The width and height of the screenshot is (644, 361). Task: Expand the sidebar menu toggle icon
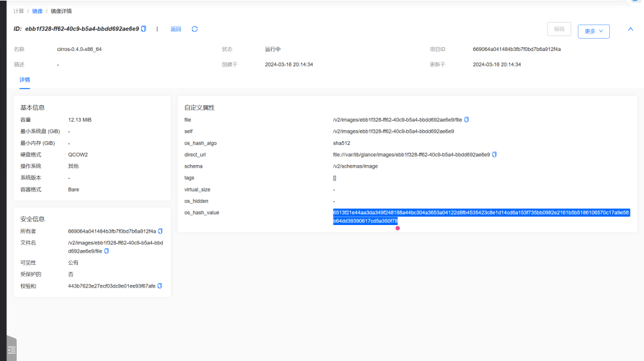[12, 349]
